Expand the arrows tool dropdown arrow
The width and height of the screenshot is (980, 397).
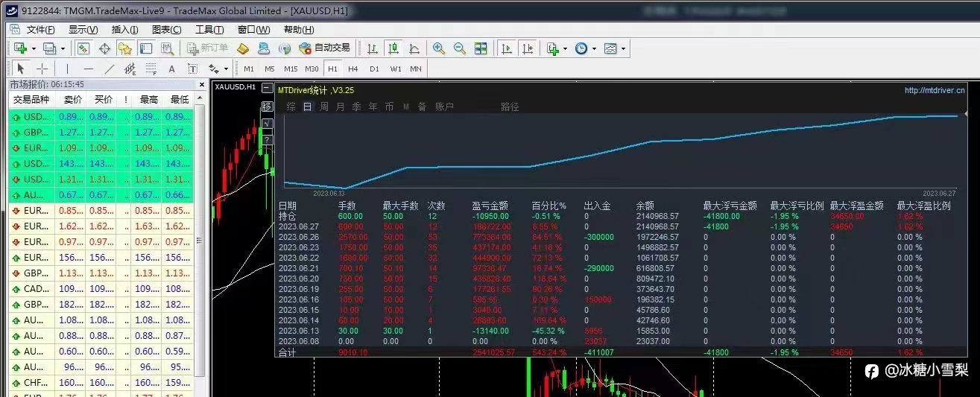[226, 69]
